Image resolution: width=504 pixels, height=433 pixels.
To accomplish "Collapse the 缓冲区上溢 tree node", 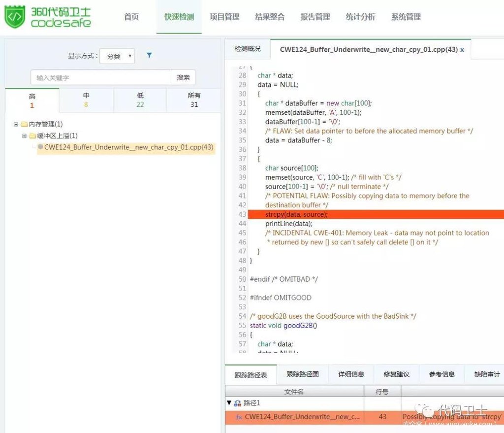I will (x=24, y=136).
